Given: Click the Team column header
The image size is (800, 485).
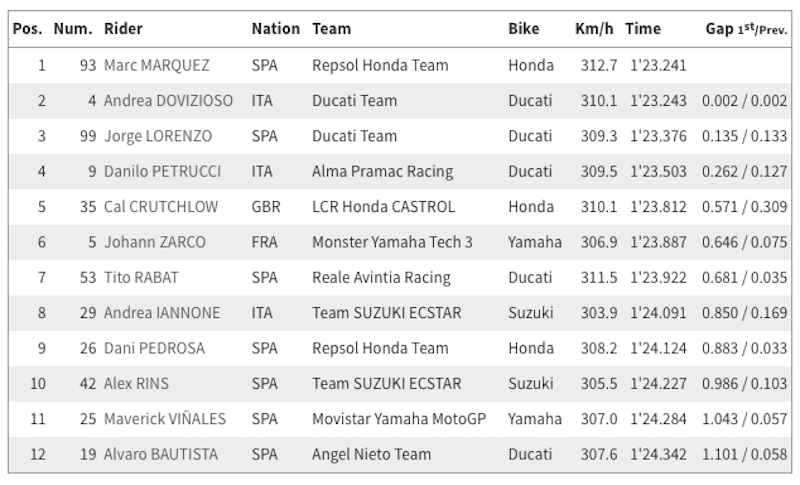Looking at the screenshot, I should click(332, 29).
